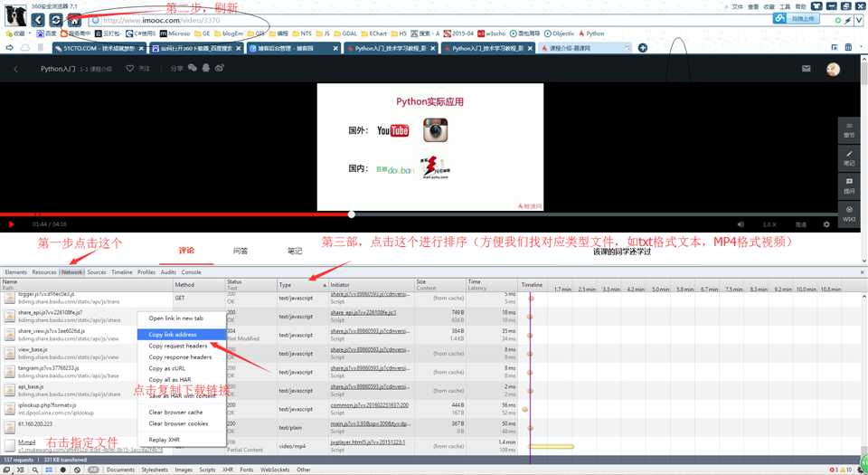Filter network requests by XHR

pyautogui.click(x=228, y=470)
